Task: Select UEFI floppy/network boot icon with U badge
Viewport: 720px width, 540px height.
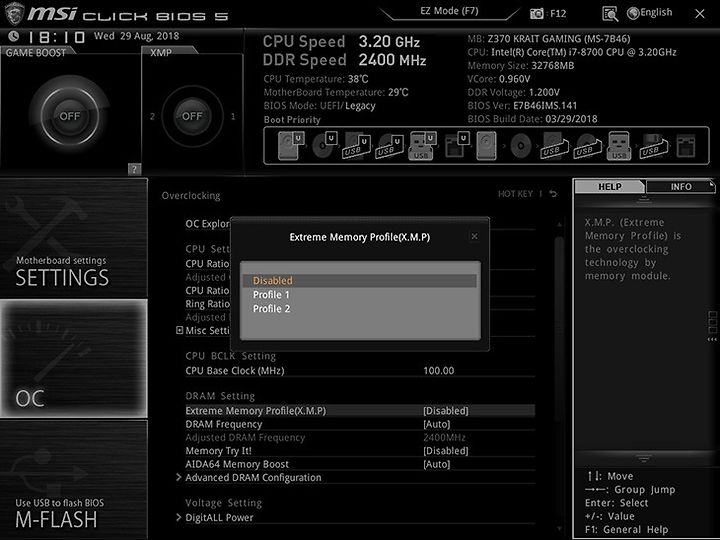Action: click(x=456, y=145)
